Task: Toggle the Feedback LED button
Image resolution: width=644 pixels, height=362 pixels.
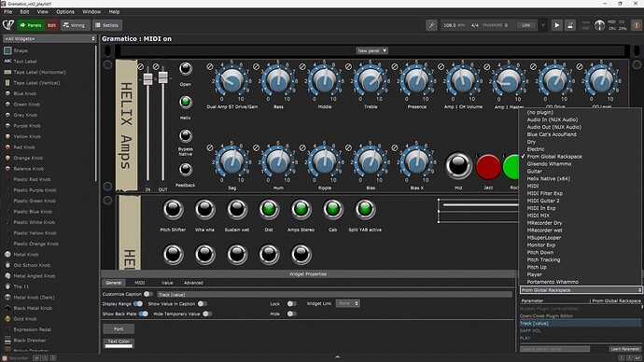Action: coord(185,170)
